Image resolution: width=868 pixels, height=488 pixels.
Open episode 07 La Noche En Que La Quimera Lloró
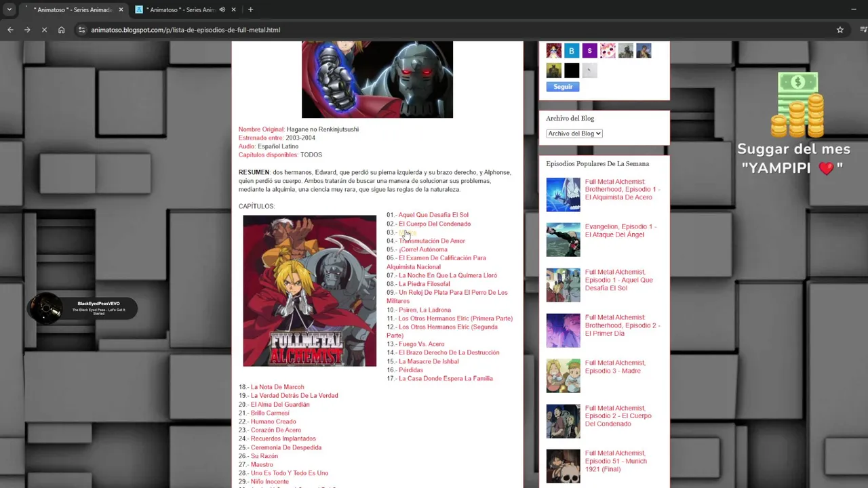[x=448, y=275]
